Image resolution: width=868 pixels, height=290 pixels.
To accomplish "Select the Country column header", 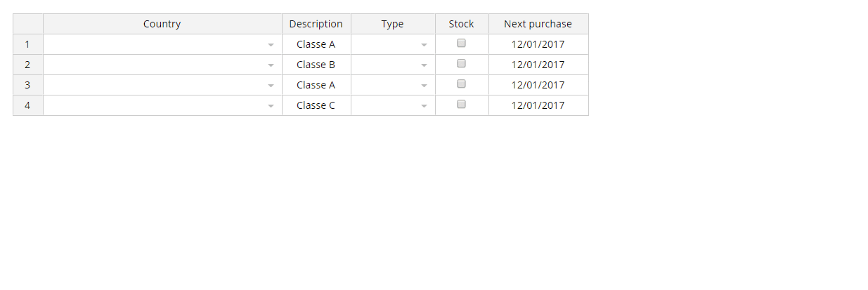I will tap(162, 24).
